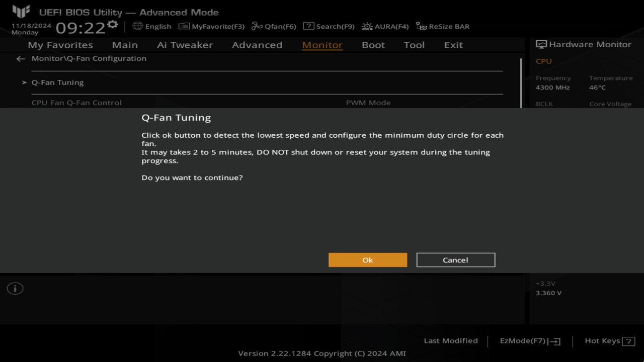Click the settings gear next to clock
This screenshot has height=362, width=644.
pyautogui.click(x=113, y=25)
